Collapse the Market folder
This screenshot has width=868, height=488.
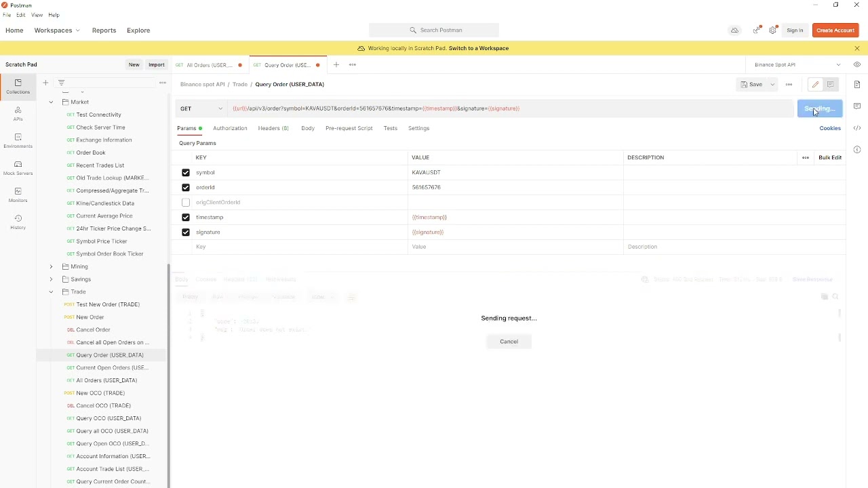point(51,102)
